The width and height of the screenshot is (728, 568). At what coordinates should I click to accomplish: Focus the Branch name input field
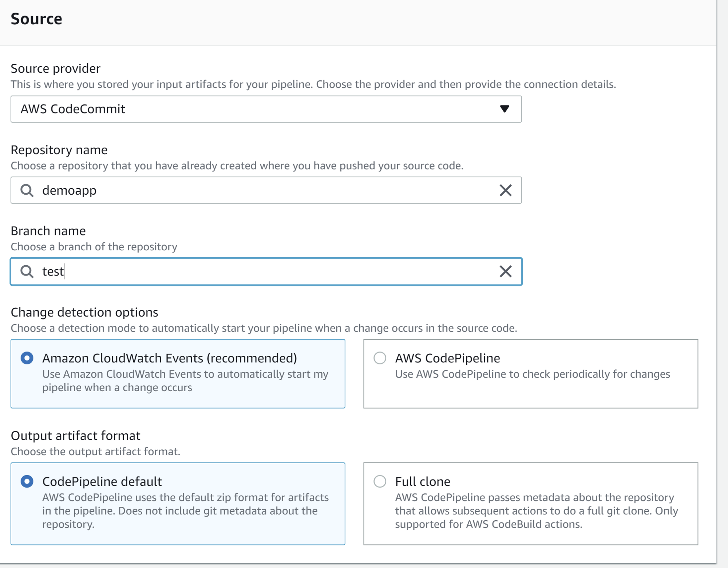[x=266, y=271]
